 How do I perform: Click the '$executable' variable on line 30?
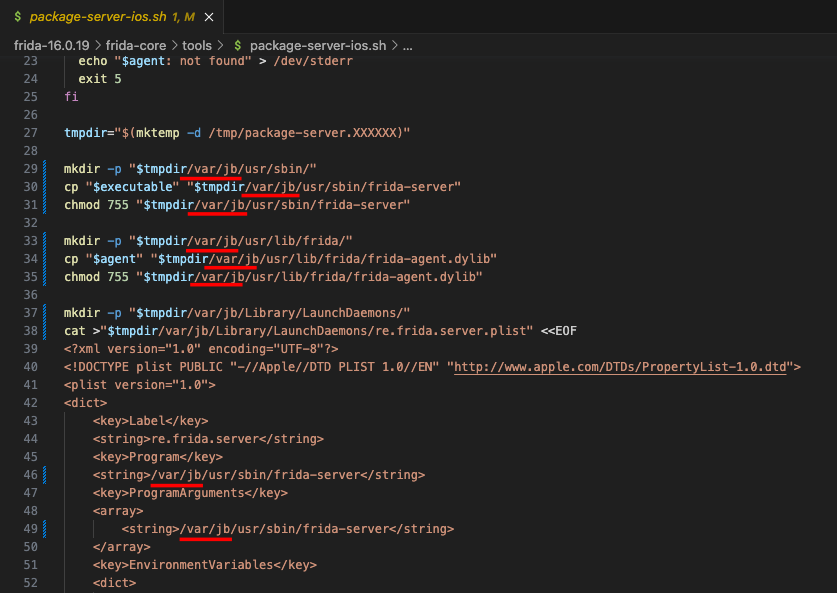coord(132,187)
